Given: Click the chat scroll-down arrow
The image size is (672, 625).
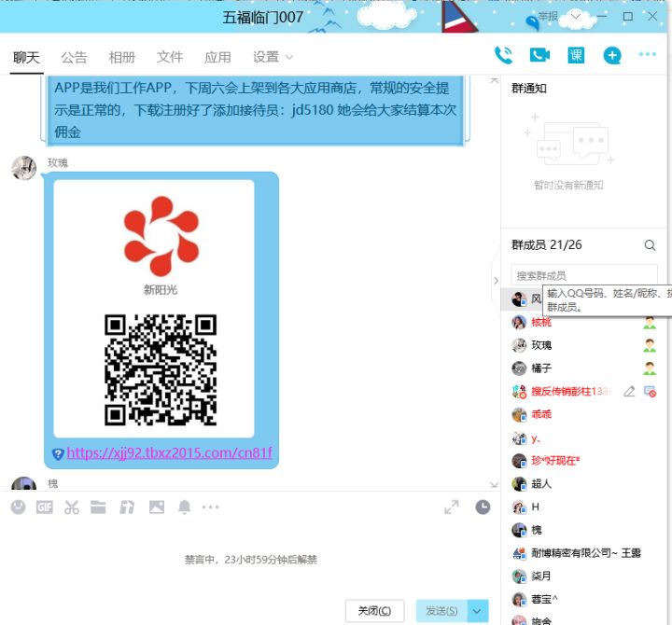Looking at the screenshot, I should tap(494, 485).
